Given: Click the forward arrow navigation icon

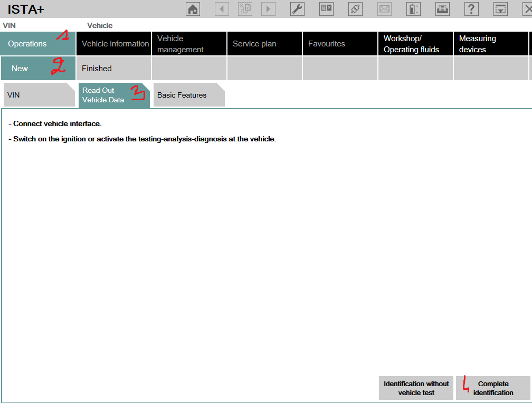Looking at the screenshot, I should tap(268, 9).
